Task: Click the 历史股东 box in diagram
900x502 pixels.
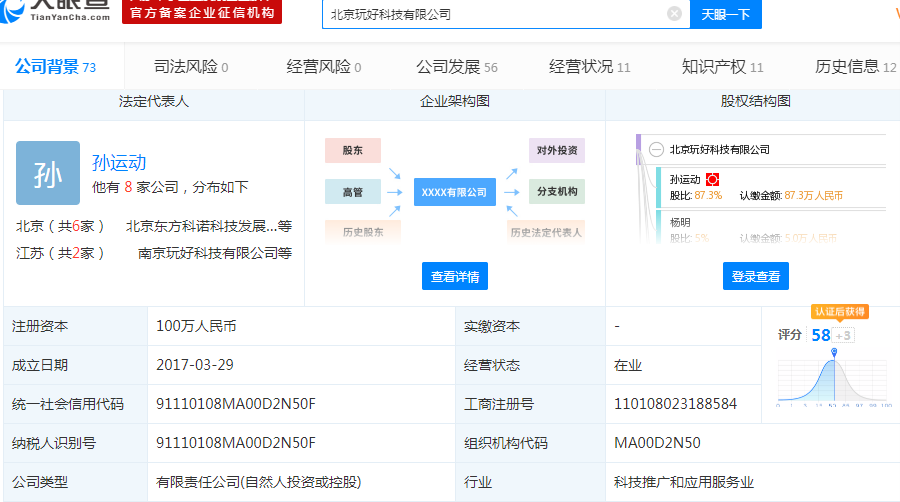Action: (x=363, y=232)
